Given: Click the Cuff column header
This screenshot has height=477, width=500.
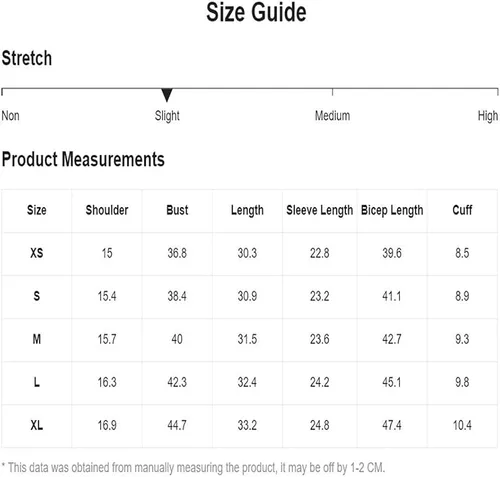Looking at the screenshot, I should click(462, 210).
